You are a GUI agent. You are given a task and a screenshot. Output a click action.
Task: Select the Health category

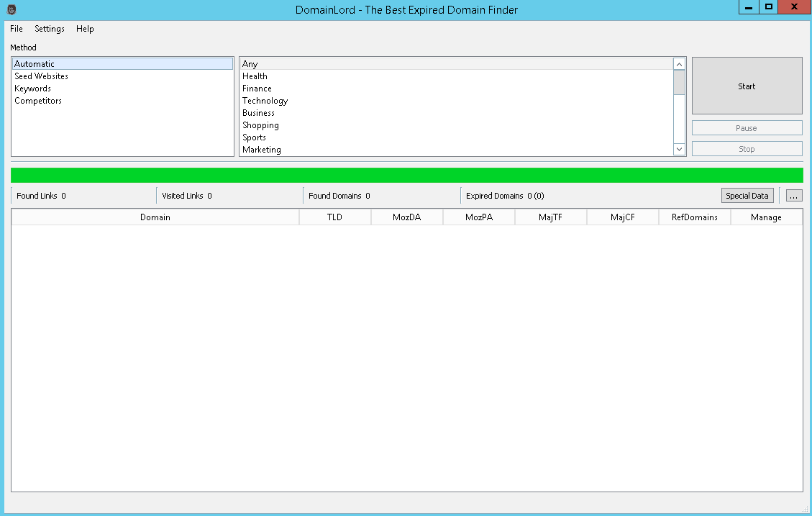click(x=456, y=76)
